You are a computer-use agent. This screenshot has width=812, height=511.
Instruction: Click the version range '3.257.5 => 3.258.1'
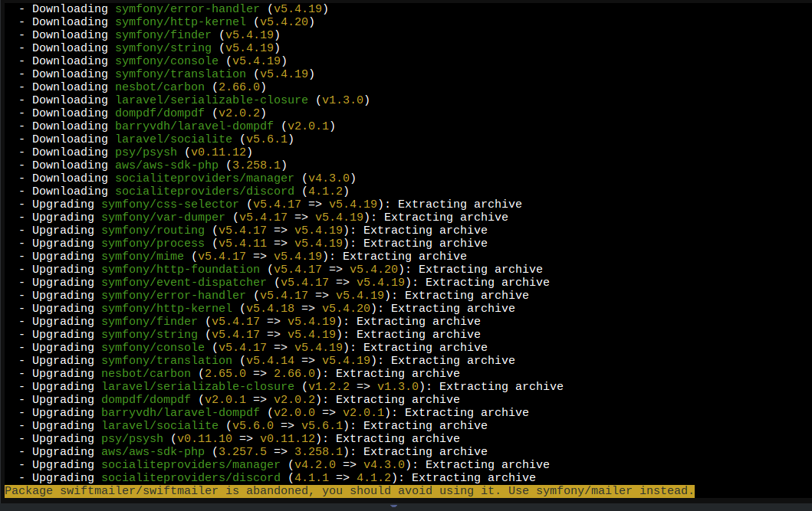pyautogui.click(x=280, y=451)
